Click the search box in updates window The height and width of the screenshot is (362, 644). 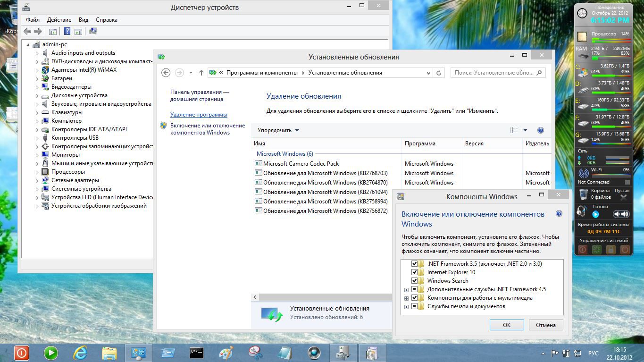click(498, 73)
